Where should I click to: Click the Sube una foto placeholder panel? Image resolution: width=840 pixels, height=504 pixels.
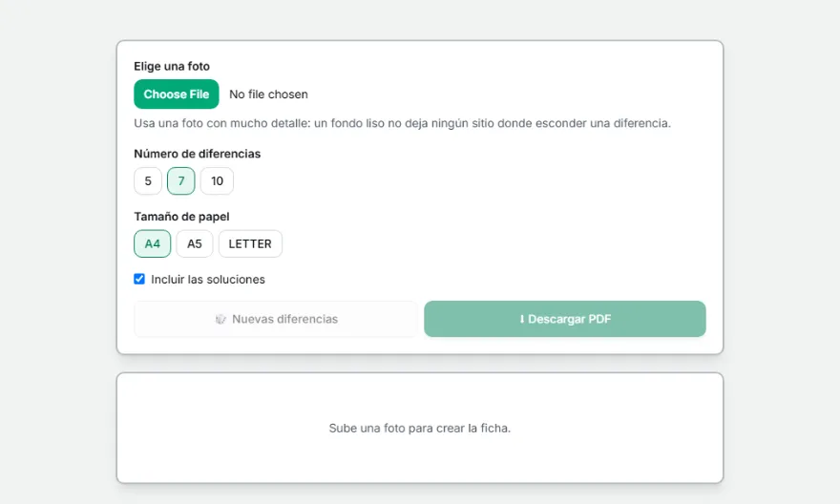click(420, 428)
